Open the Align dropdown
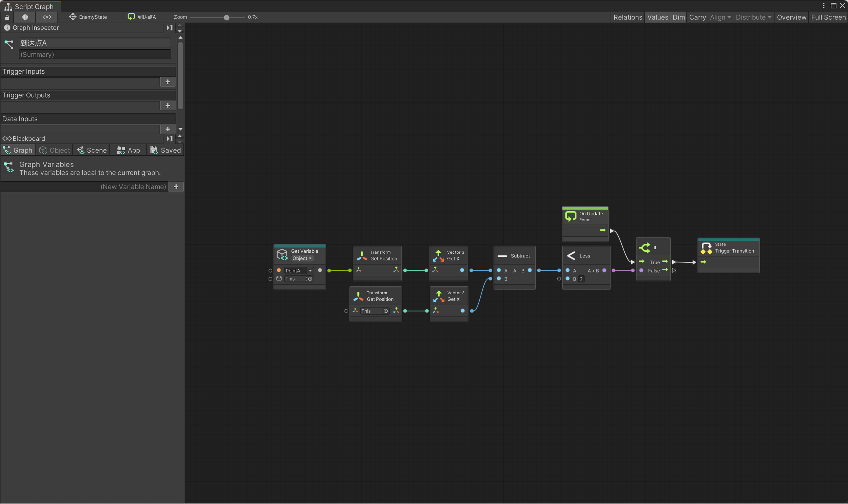Image resolution: width=848 pixels, height=504 pixels. [x=720, y=17]
